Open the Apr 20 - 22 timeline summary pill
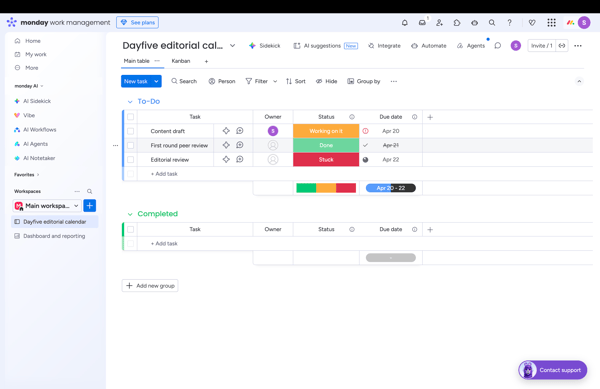The height and width of the screenshot is (389, 600). pos(391,188)
